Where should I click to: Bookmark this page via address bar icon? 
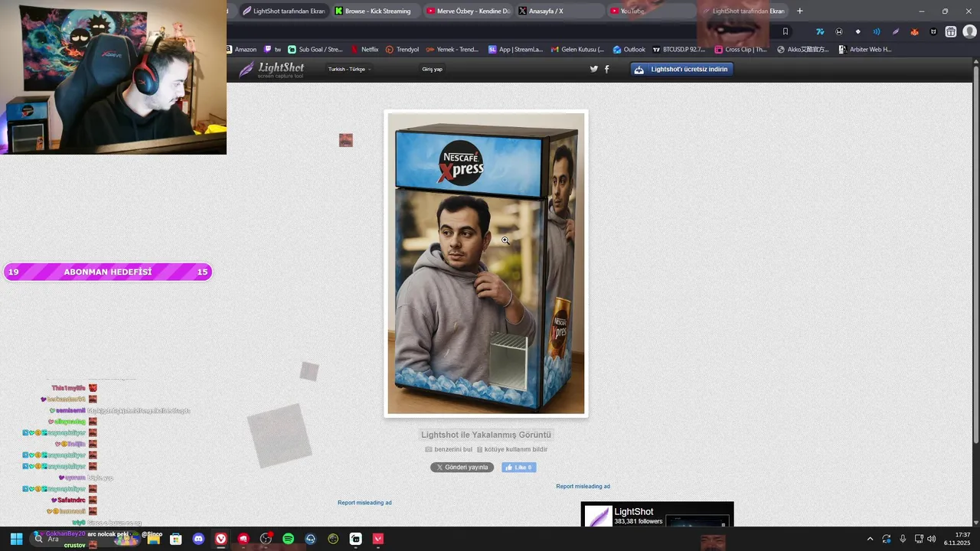[785, 31]
